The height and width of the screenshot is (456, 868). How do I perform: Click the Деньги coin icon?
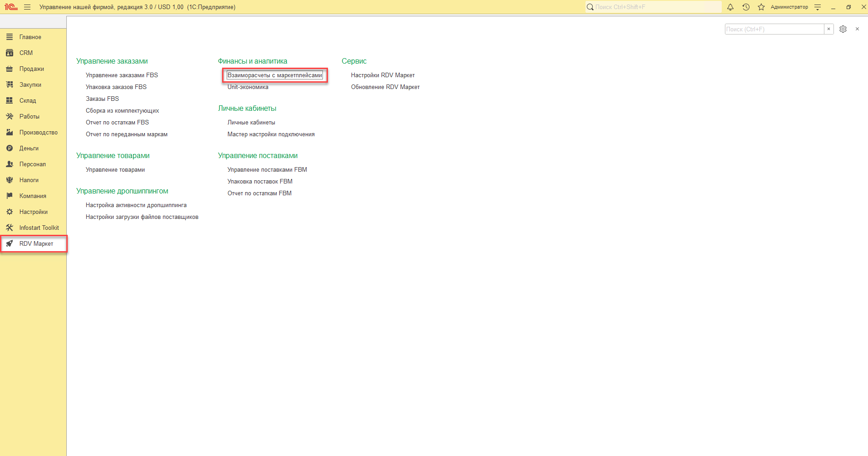10,148
